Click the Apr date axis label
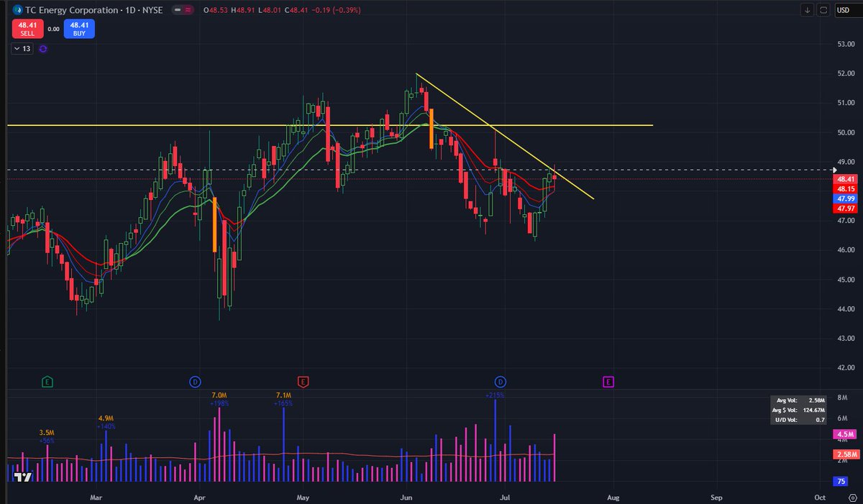The height and width of the screenshot is (504, 863). click(x=199, y=497)
